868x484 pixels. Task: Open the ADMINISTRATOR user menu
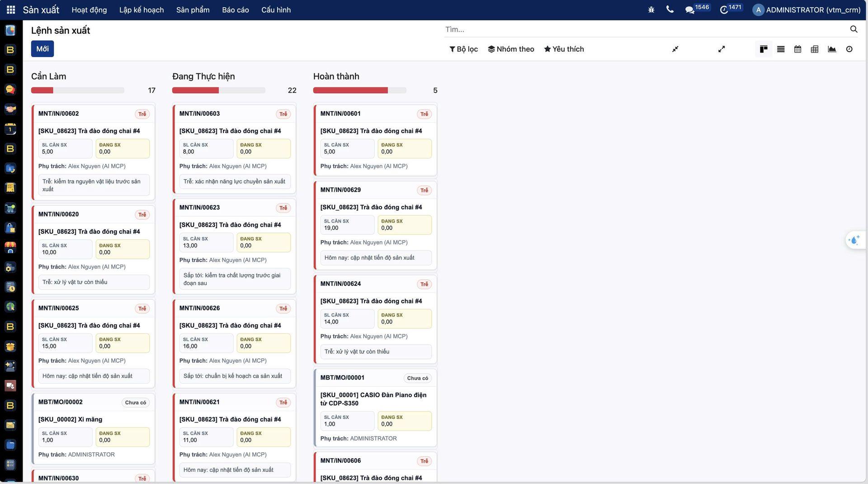tap(806, 9)
